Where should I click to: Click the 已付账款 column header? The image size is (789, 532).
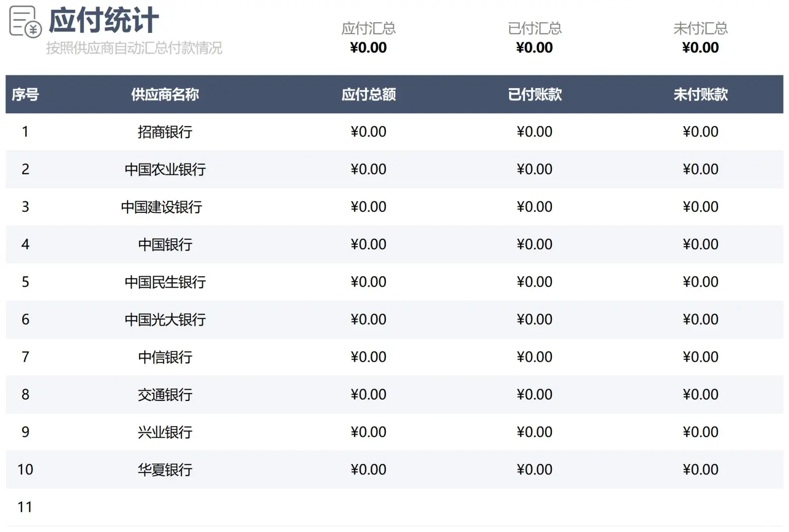(x=534, y=95)
